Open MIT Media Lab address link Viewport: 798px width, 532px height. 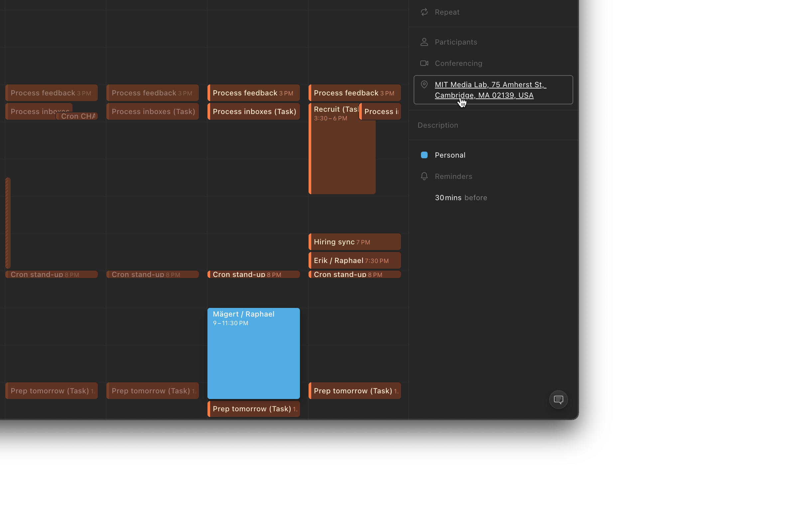tap(489, 89)
